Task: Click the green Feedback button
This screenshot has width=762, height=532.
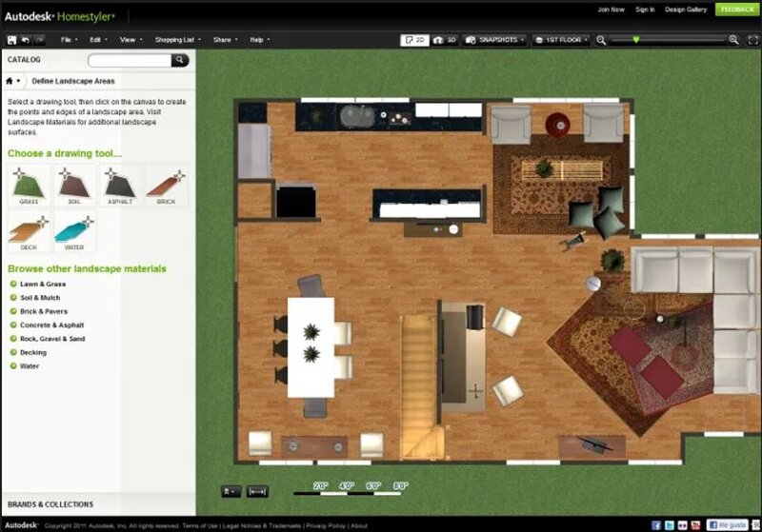Action: [737, 10]
